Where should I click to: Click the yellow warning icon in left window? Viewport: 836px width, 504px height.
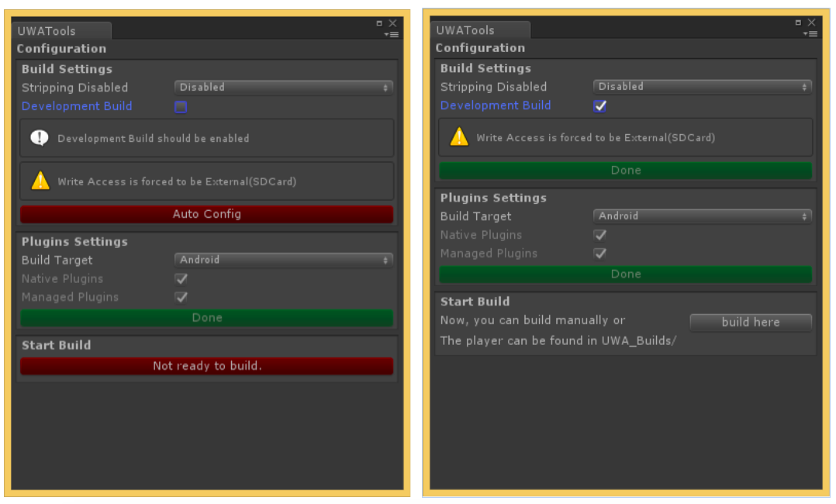(40, 181)
